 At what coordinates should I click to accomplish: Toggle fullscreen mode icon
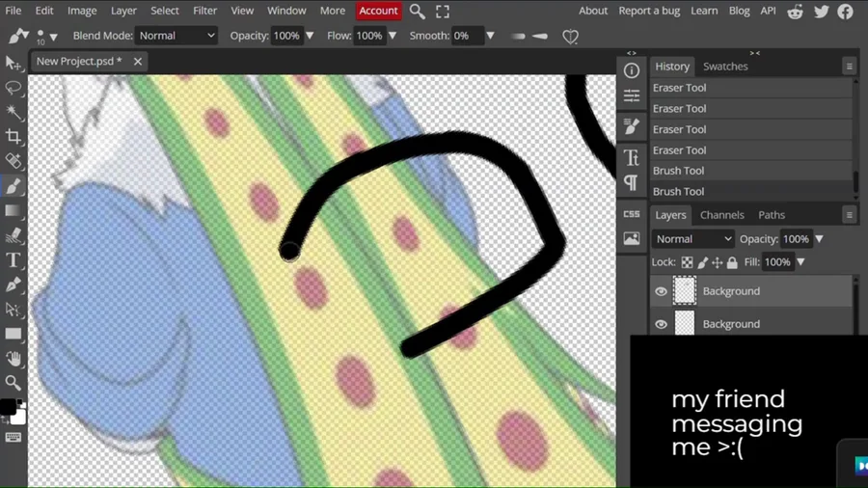443,11
